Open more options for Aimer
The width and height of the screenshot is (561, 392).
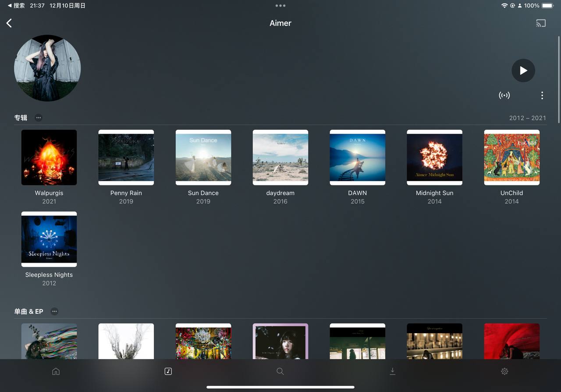(x=542, y=95)
